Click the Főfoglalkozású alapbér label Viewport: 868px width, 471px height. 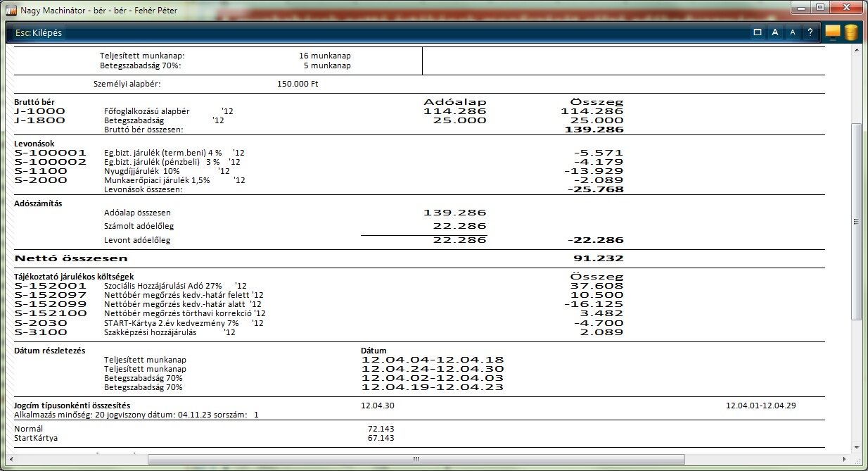[x=147, y=111]
